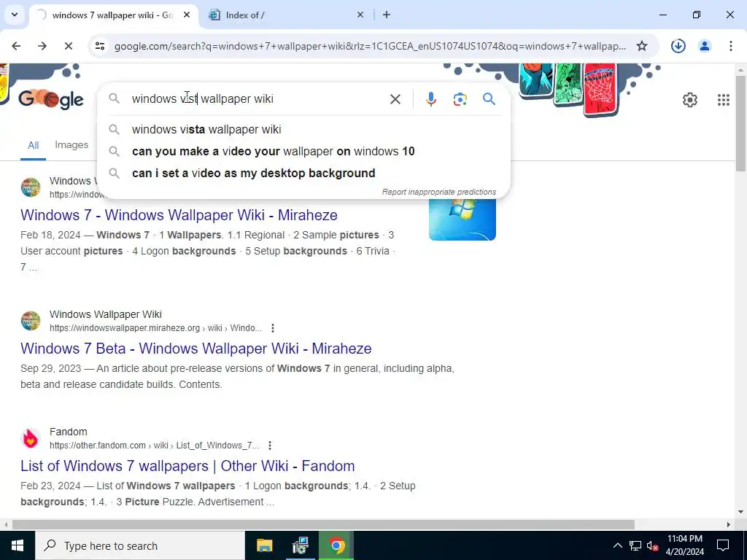Viewport: 747px width, 560px height.
Task: Click the vertical scrollbar down arrow
Action: tap(740, 512)
